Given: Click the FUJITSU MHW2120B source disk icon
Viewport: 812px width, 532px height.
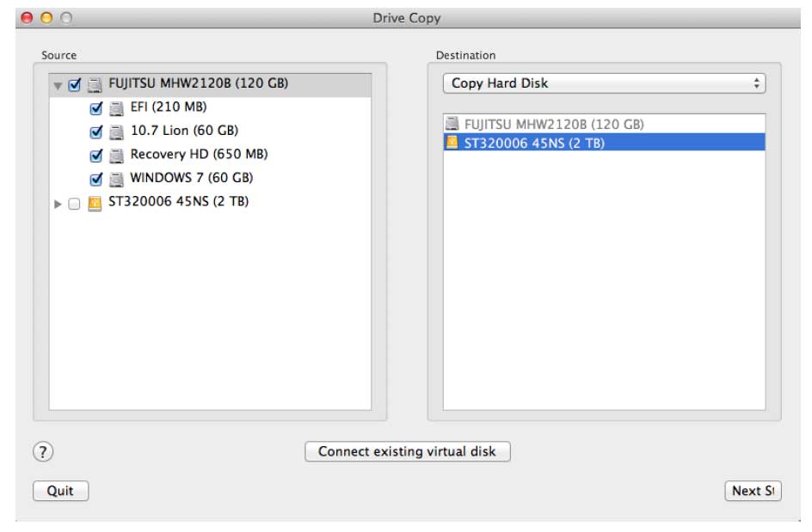Looking at the screenshot, I should (x=95, y=84).
